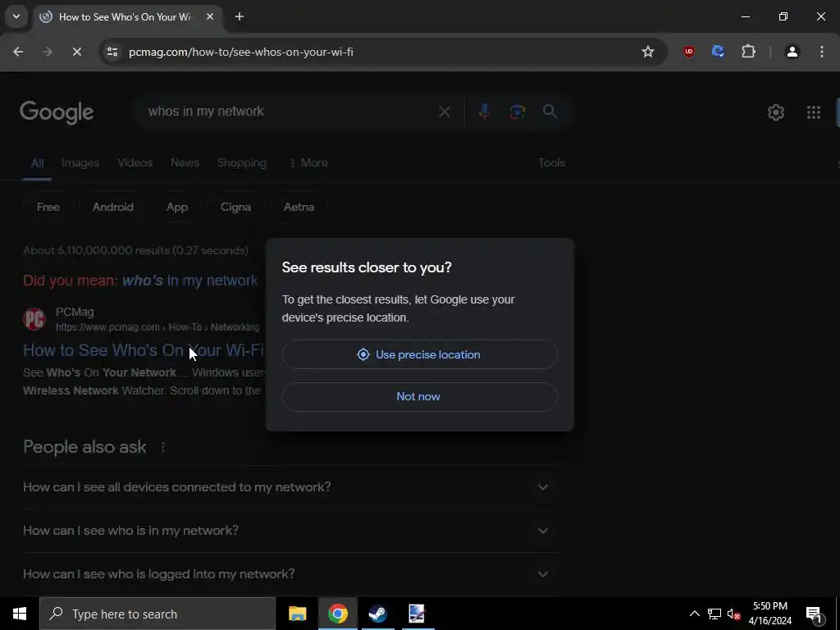Start voice search with the microphone
Screen dimensions: 840x630
[x=484, y=112]
